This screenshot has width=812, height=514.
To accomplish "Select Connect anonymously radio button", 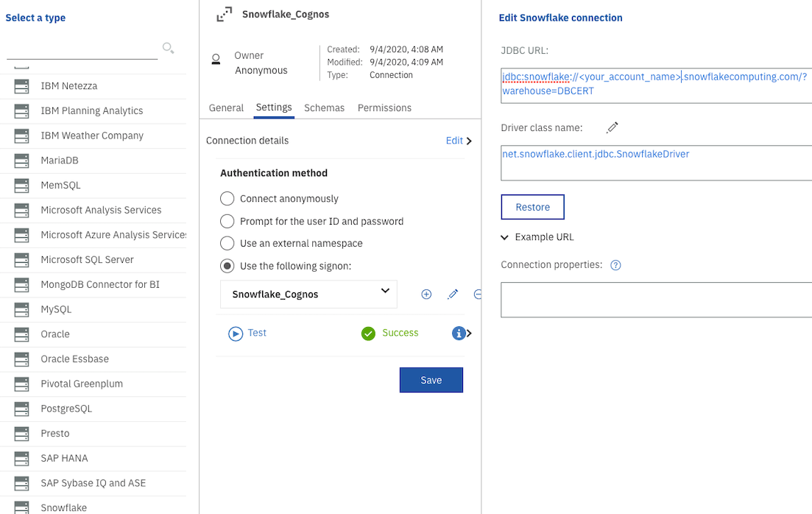I will click(227, 198).
